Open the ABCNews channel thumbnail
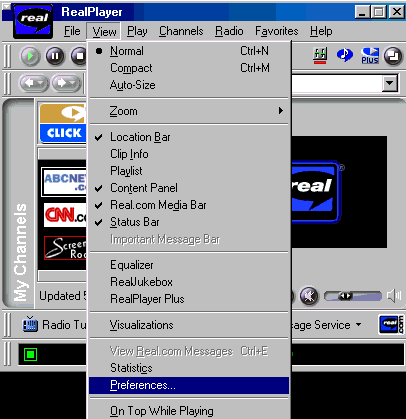This screenshot has height=419, width=406. (x=64, y=182)
